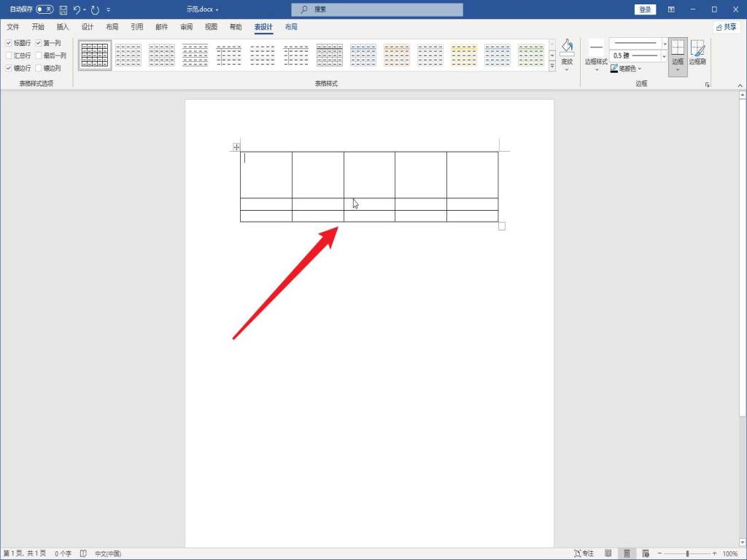The image size is (747, 560).
Task: Uncheck the 标题行 header row checkbox
Action: [x=9, y=43]
